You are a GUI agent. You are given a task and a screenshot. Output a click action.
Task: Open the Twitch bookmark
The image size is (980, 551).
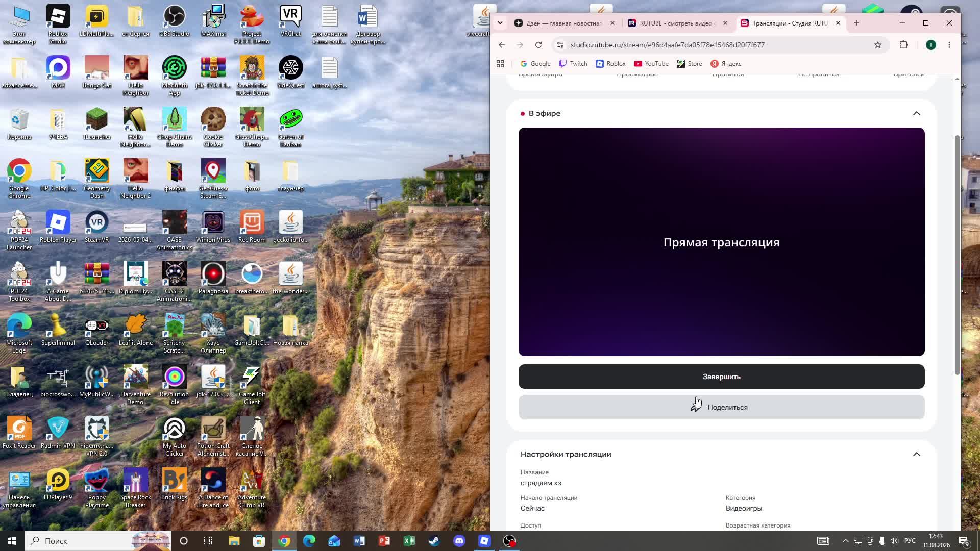573,64
